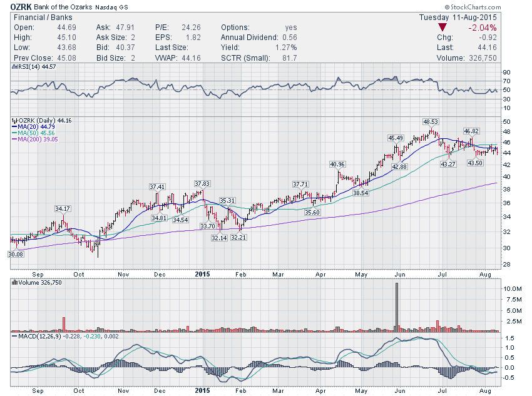
Task: Click the 38.54 price low label
Action: pos(361,193)
